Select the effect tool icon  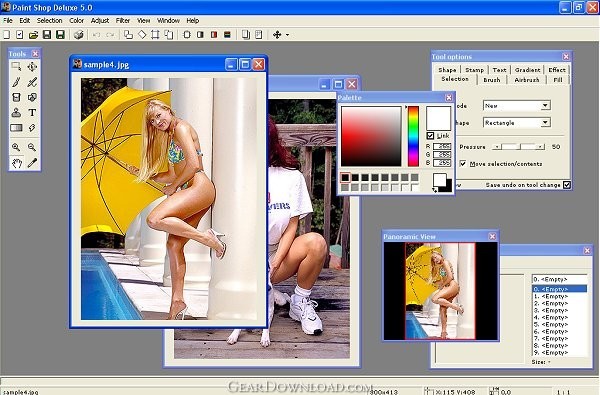coord(32,128)
